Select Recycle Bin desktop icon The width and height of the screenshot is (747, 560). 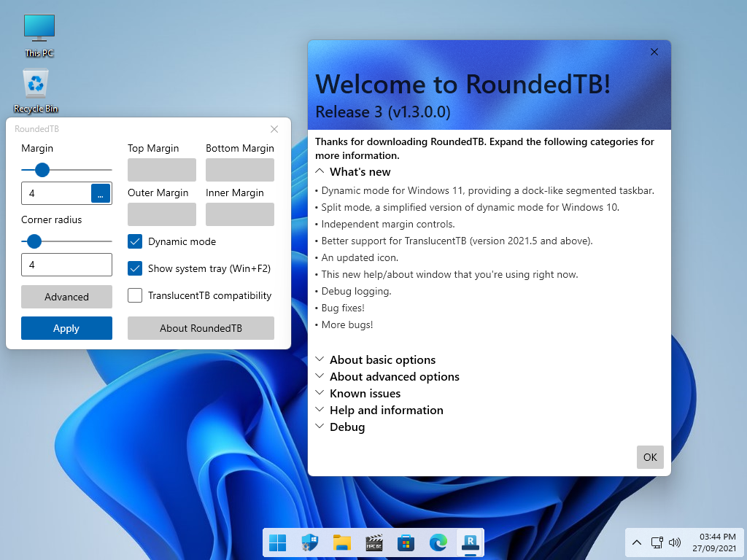click(36, 91)
